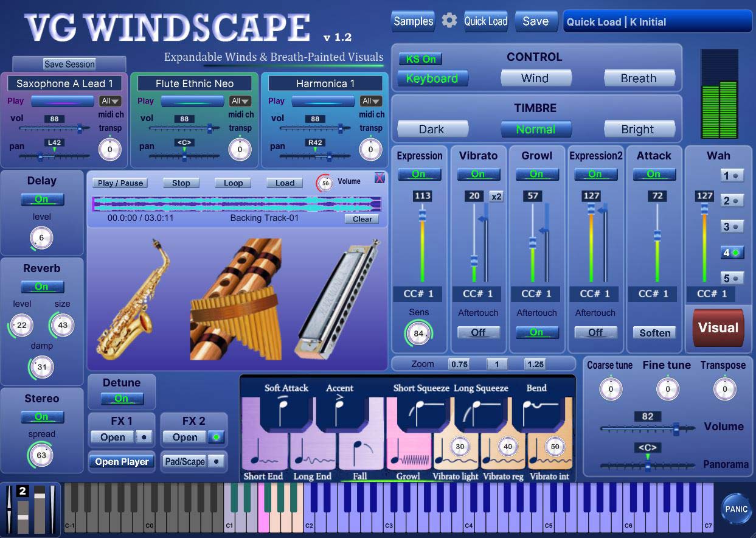The image size is (756, 538).
Task: Select Wah preset 1
Action: coord(732,176)
